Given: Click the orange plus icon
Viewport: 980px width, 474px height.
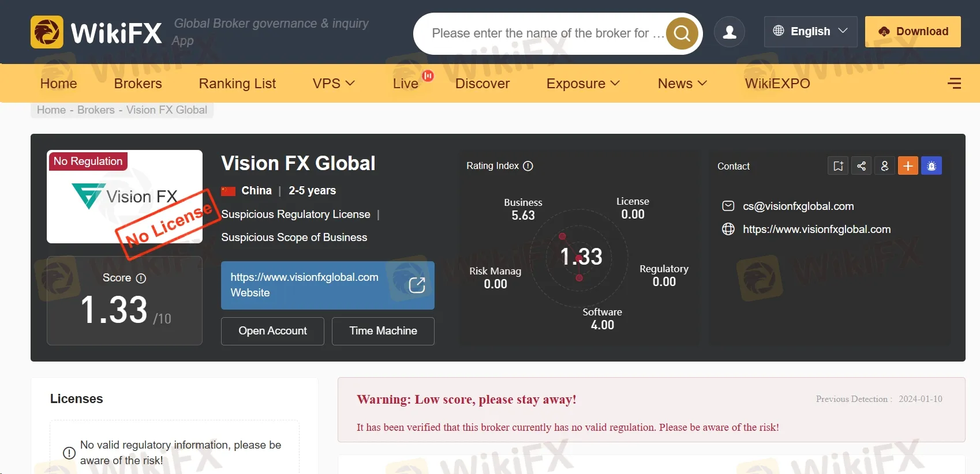Looking at the screenshot, I should pyautogui.click(x=908, y=166).
